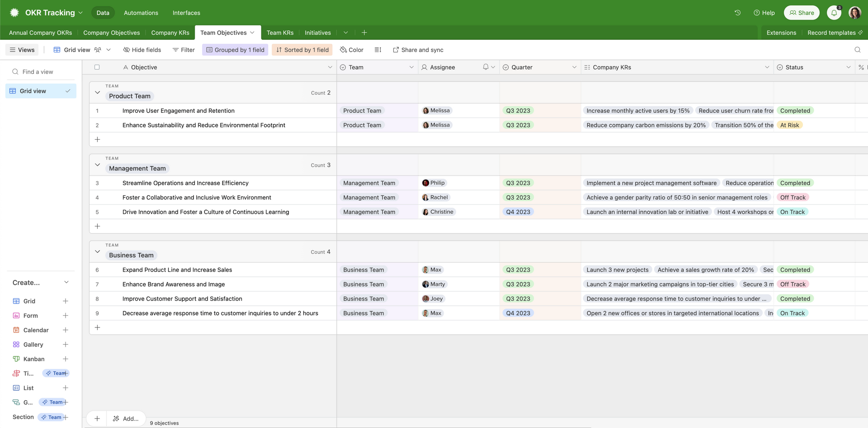Image resolution: width=868 pixels, height=428 pixels.
Task: Add a new Calendar view
Action: (x=66, y=330)
